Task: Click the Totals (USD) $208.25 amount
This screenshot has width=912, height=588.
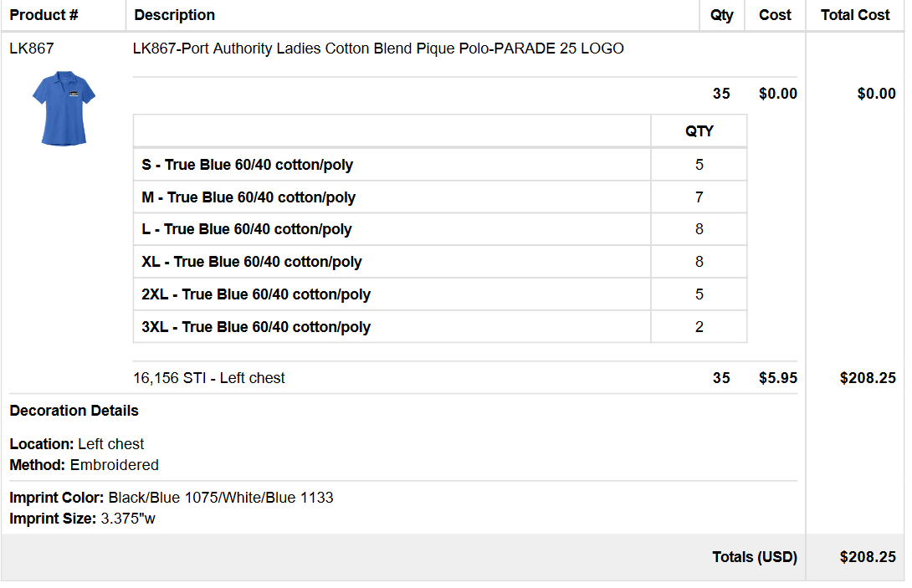Action: point(867,557)
